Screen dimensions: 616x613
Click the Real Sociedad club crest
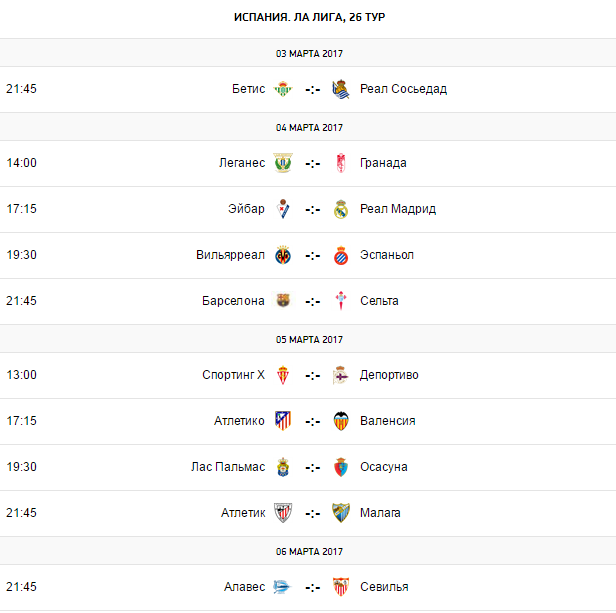click(x=341, y=89)
